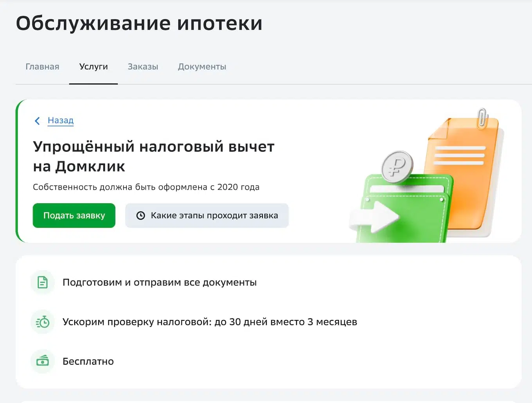Click the Упрощённый налоговый вычет heading
532x403 pixels.
(x=154, y=156)
